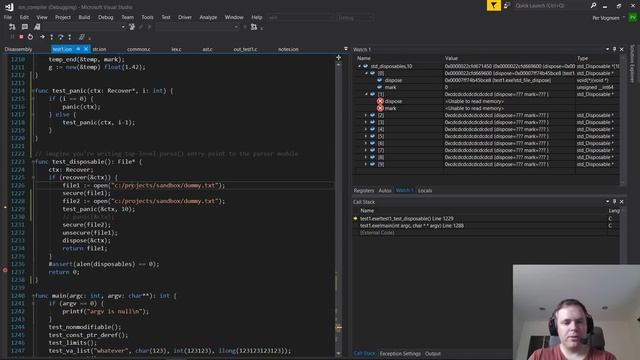
Task: Switch to the Autos panel tab
Action: coord(385,191)
